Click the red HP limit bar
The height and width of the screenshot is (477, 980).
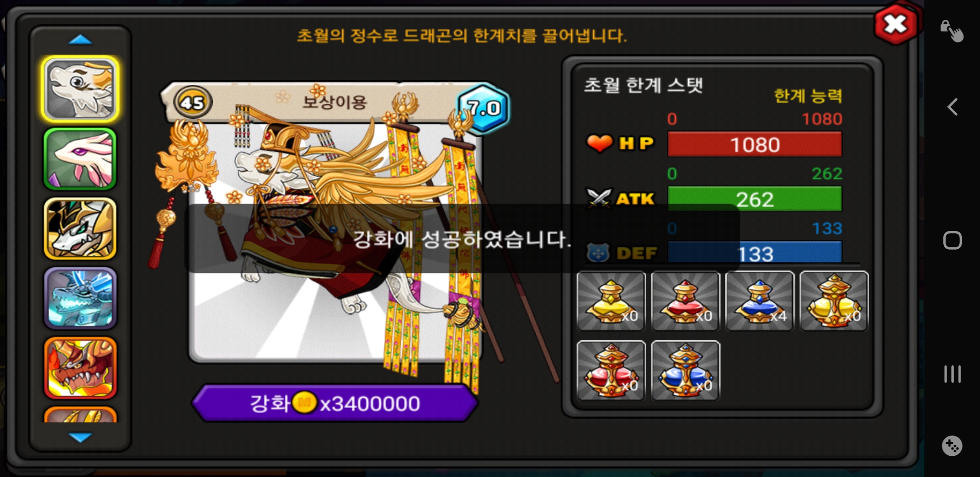(754, 144)
